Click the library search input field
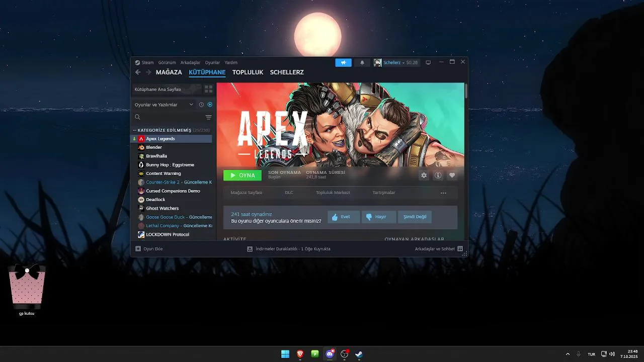Screen dimensions: 644x362 click(172, 117)
